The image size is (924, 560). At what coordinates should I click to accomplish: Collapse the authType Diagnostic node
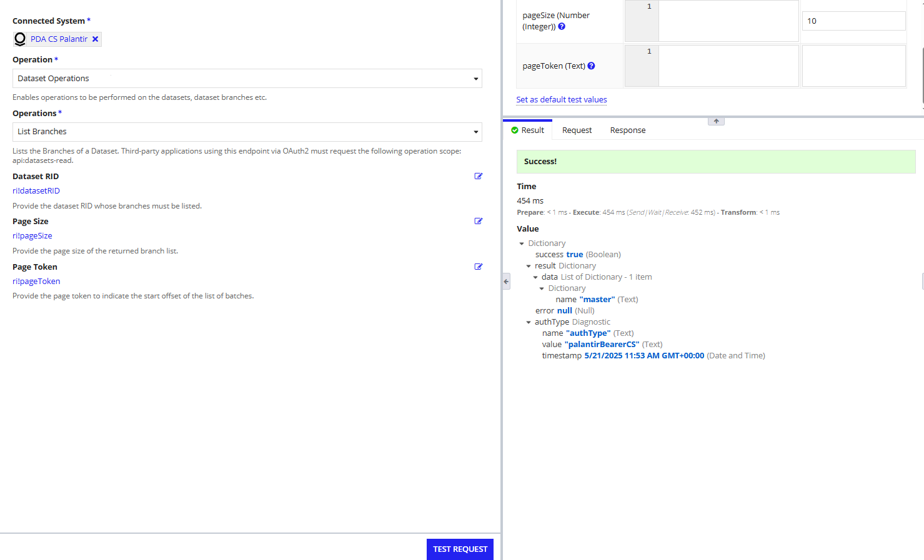pos(529,322)
